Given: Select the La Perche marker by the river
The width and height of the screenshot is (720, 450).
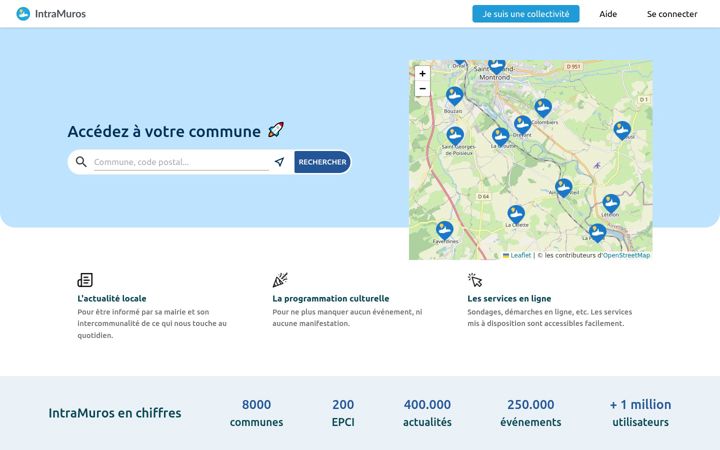Looking at the screenshot, I should click(597, 233).
